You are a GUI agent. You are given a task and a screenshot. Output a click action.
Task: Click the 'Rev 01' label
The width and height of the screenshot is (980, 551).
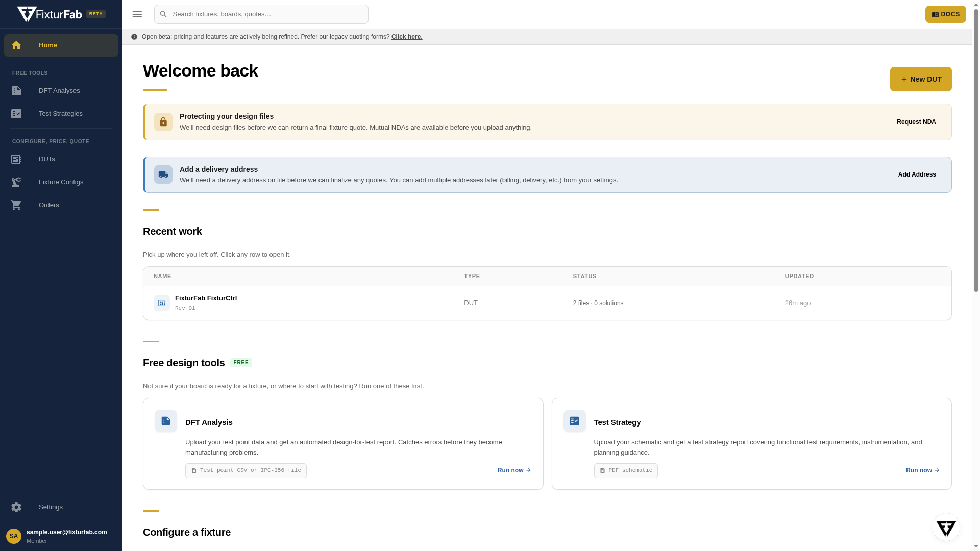[185, 308]
